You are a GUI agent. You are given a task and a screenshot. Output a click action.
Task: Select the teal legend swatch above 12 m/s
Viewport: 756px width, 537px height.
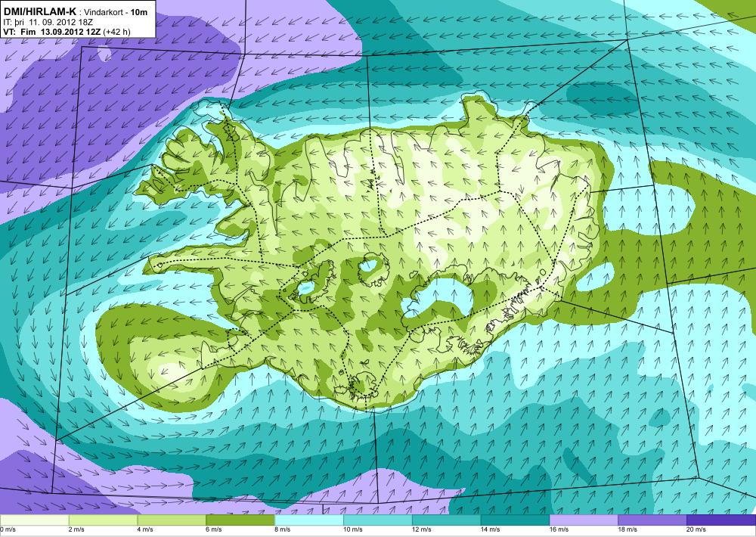point(447,520)
